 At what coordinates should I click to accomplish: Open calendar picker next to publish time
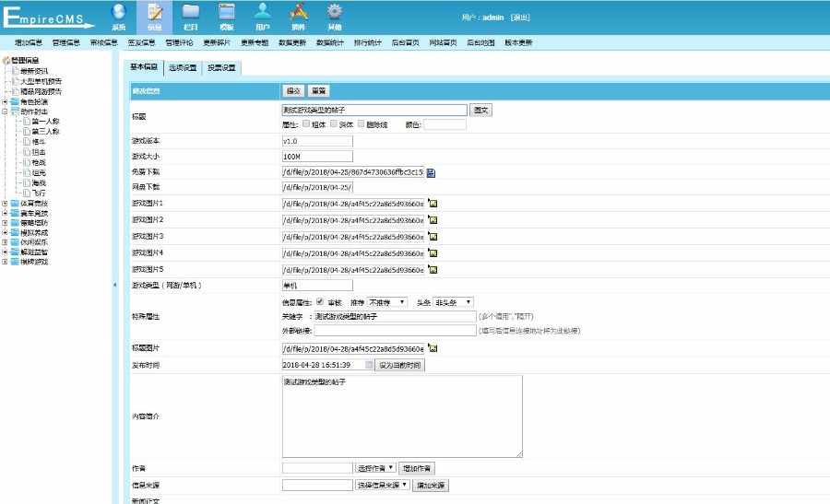click(369, 365)
